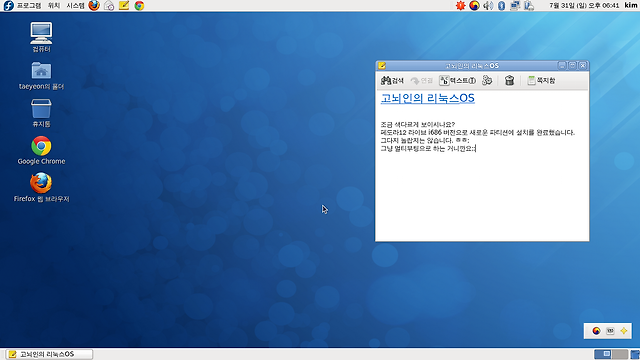The width and height of the screenshot is (640, 360).
Task: Open the Fedora main menu logo
Action: point(8,6)
